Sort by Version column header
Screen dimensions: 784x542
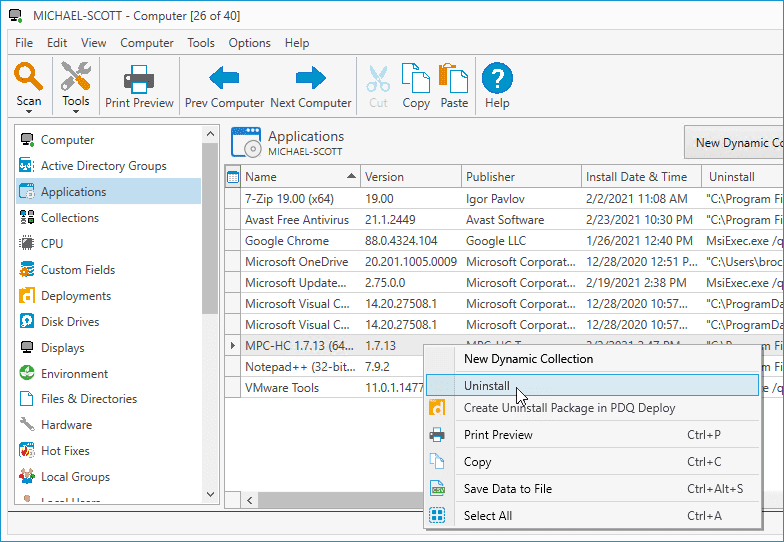411,176
